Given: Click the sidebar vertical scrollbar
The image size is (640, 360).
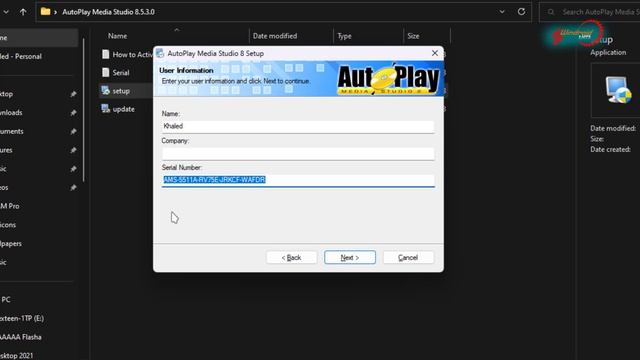Looking at the screenshot, I should [84, 110].
